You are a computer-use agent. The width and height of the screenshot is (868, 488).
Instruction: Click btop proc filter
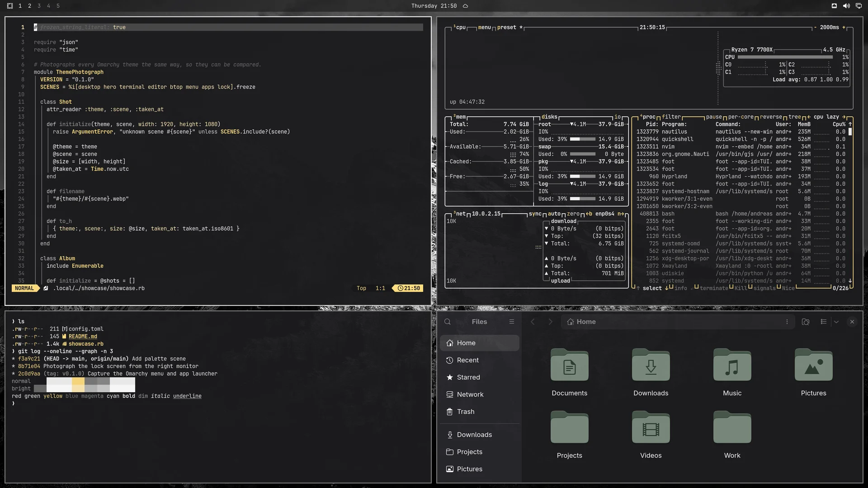point(671,117)
